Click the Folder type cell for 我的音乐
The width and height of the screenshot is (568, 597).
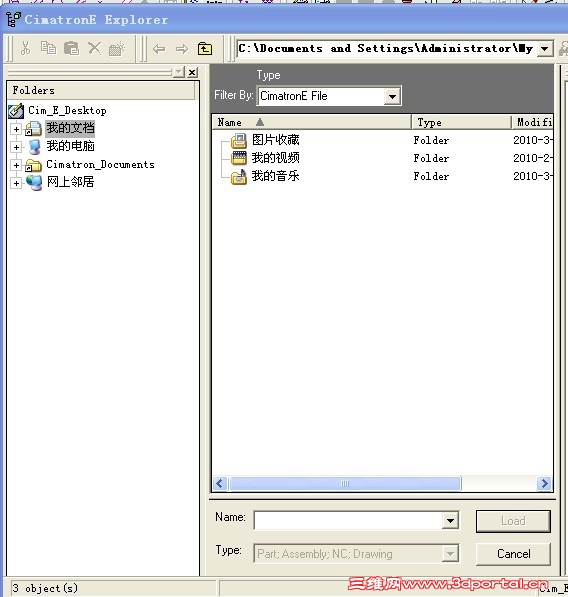[431, 177]
